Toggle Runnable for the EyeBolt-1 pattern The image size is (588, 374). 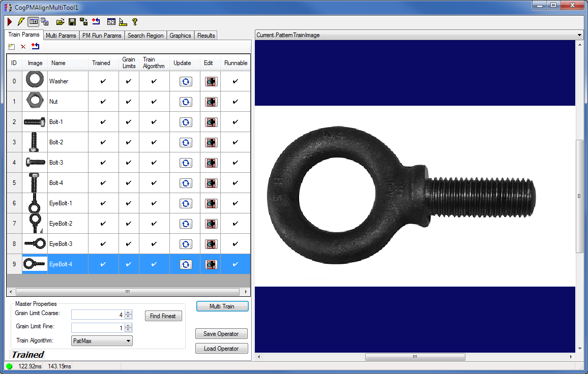coord(235,203)
